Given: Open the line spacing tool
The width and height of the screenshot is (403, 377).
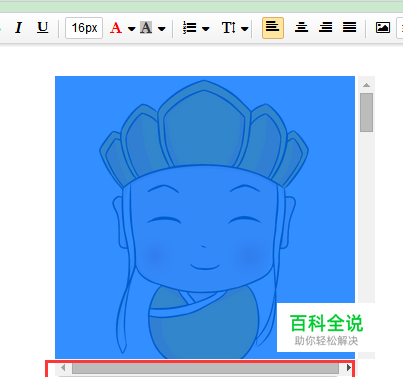Looking at the screenshot, I should coord(229,28).
